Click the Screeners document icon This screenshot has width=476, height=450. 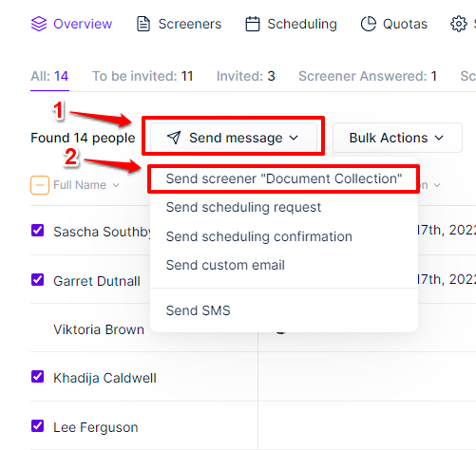(x=143, y=24)
